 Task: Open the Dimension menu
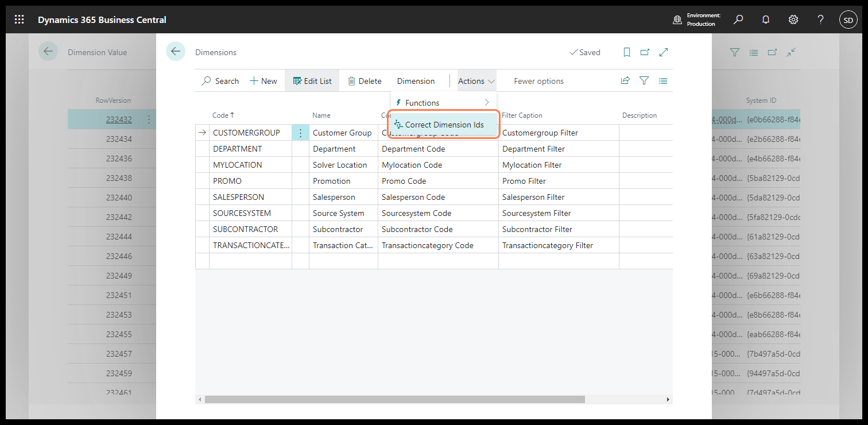pyautogui.click(x=416, y=81)
